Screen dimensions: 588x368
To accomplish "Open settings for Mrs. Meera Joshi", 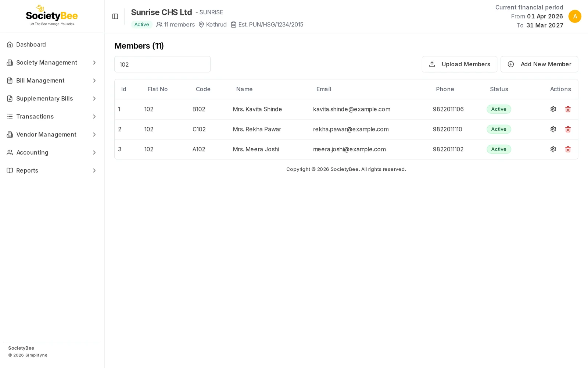I will (553, 149).
